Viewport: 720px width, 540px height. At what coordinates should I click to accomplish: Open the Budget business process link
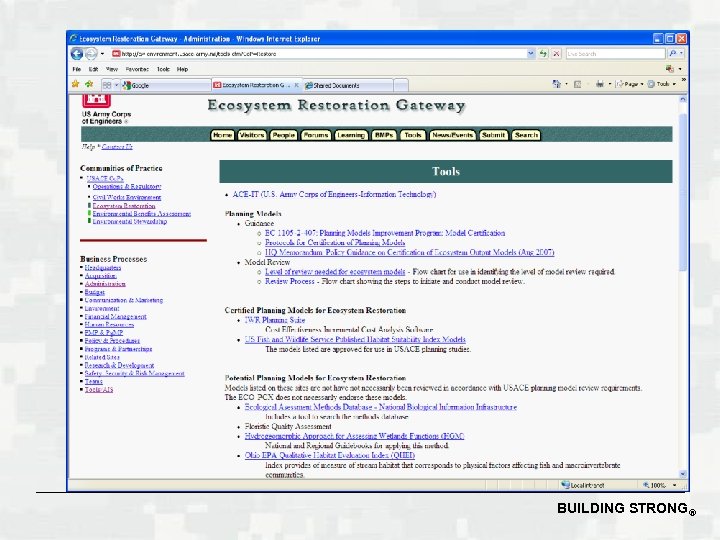pos(95,292)
